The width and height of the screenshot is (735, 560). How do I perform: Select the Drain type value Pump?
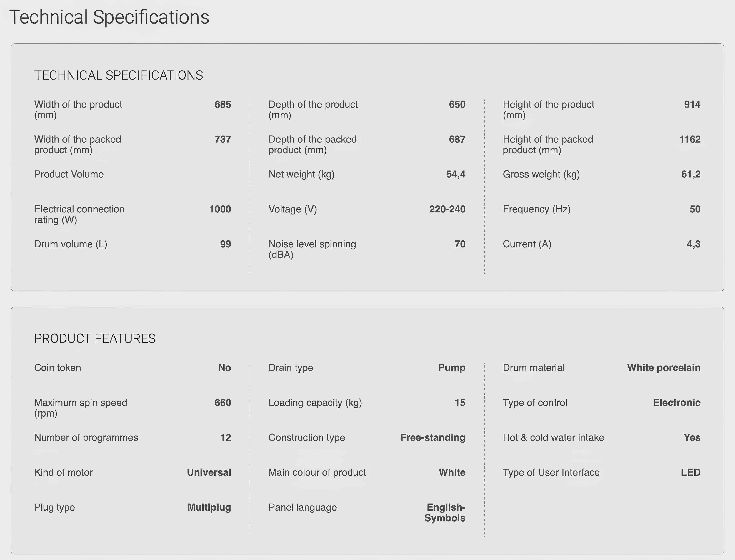coord(452,368)
